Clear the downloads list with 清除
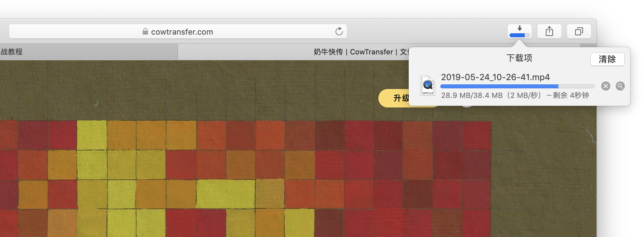 point(607,59)
